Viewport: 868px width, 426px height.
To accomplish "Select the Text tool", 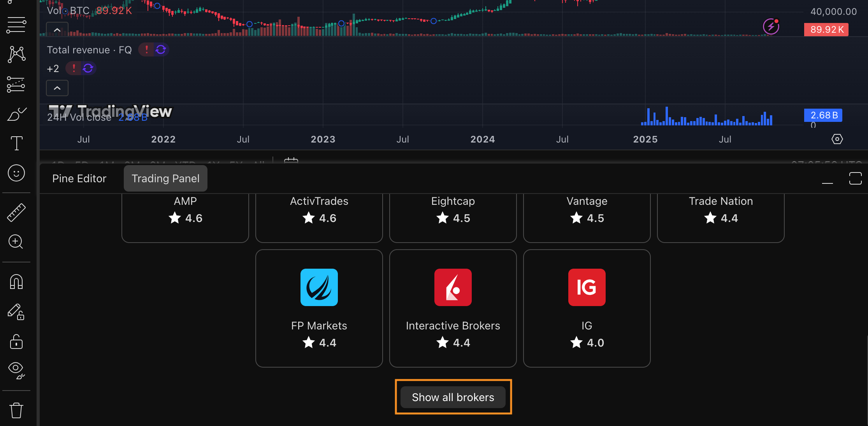I will (x=16, y=143).
